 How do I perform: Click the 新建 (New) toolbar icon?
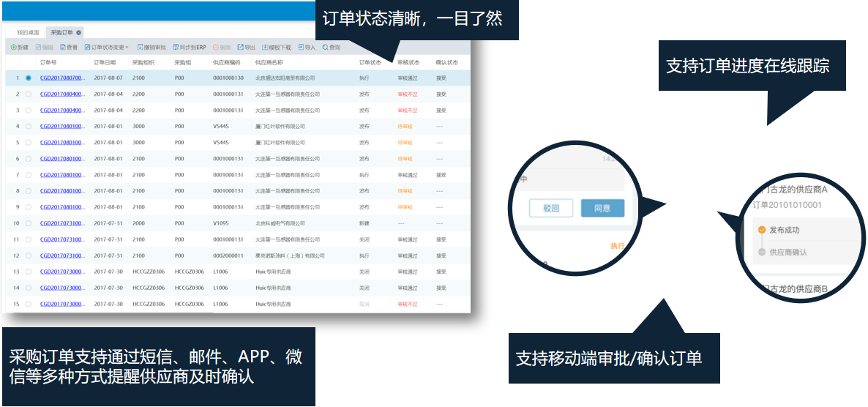point(13,48)
